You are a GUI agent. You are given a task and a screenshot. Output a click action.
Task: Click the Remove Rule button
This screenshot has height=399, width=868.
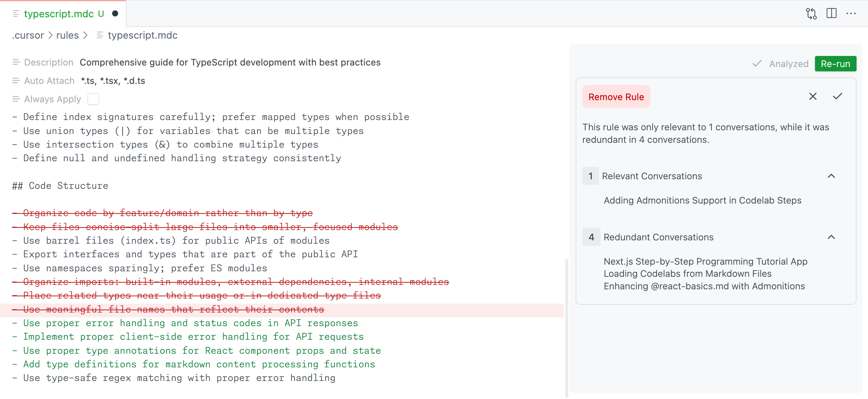point(616,96)
